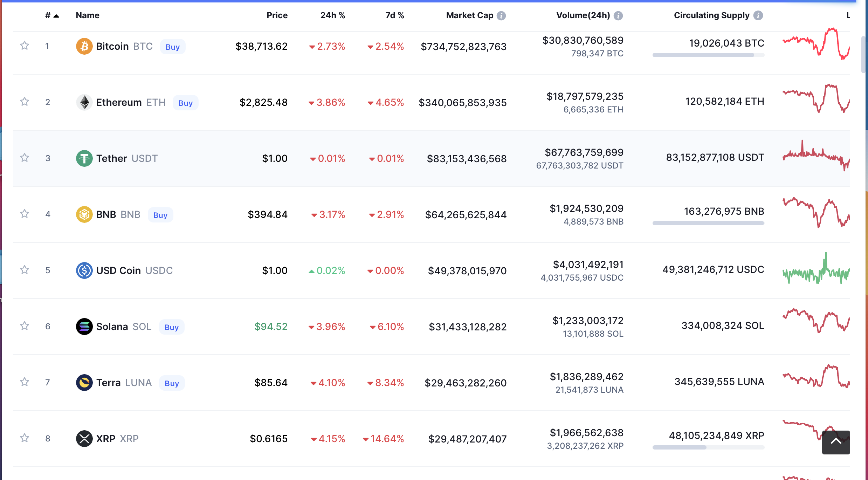This screenshot has width=868, height=480.
Task: Click the Terra LUNA logo icon
Action: (84, 383)
